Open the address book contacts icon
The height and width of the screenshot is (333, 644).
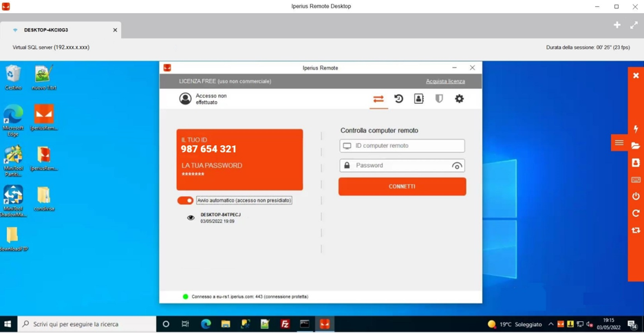click(418, 98)
